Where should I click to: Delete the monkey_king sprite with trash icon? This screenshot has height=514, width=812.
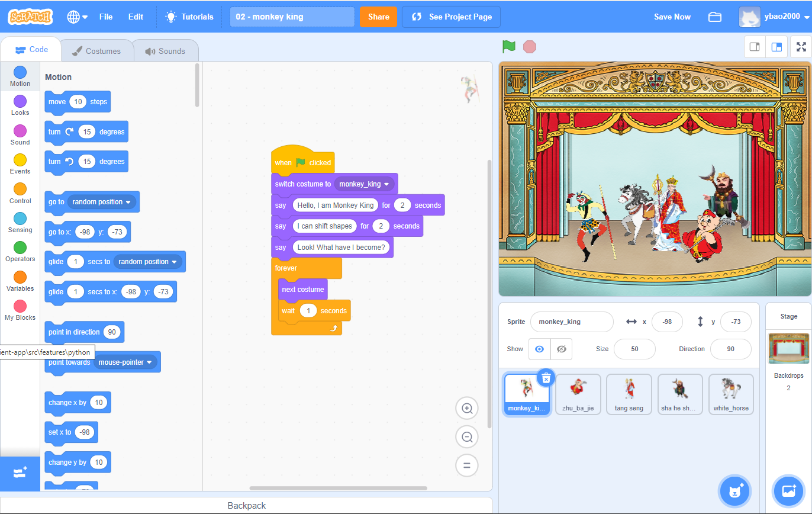(546, 377)
